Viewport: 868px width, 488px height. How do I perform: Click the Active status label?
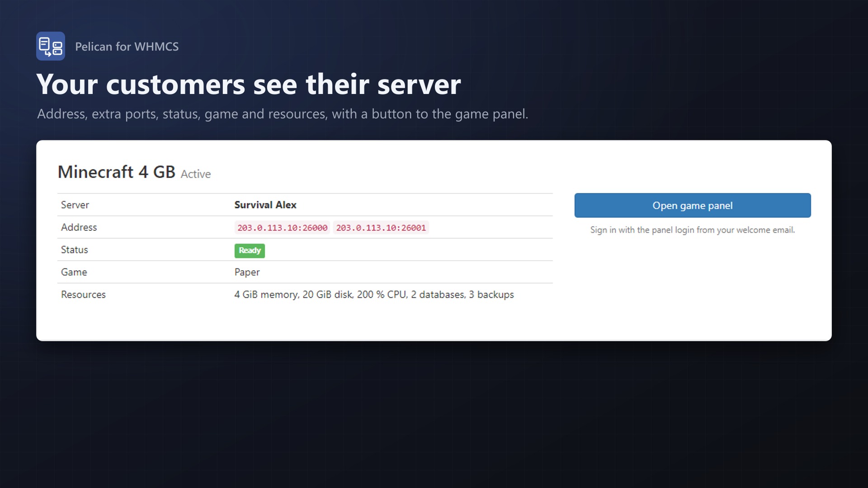pyautogui.click(x=196, y=174)
